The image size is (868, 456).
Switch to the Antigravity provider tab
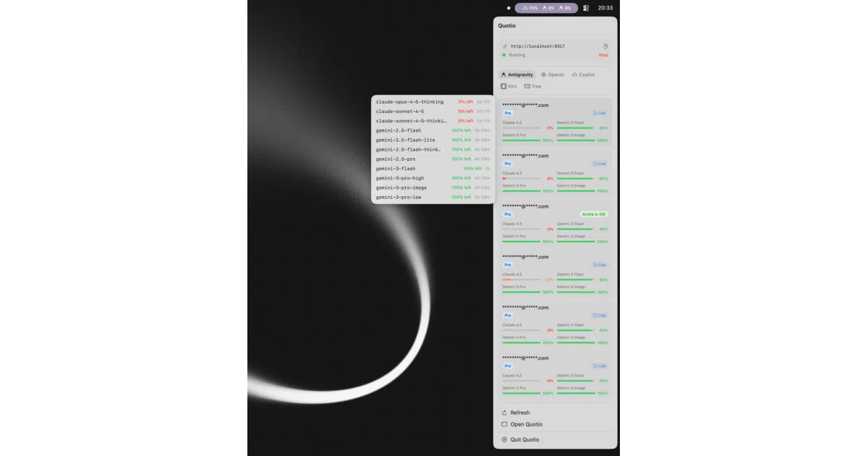(x=517, y=75)
